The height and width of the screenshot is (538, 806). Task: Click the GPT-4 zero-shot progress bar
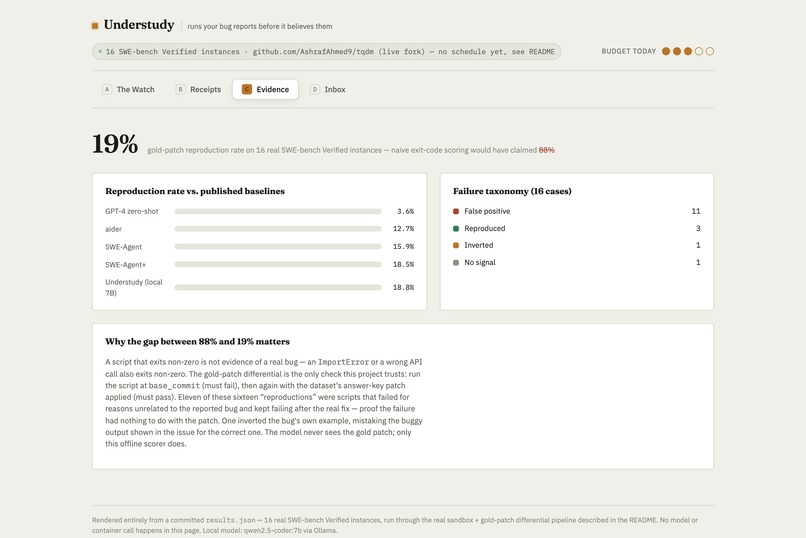[278, 211]
